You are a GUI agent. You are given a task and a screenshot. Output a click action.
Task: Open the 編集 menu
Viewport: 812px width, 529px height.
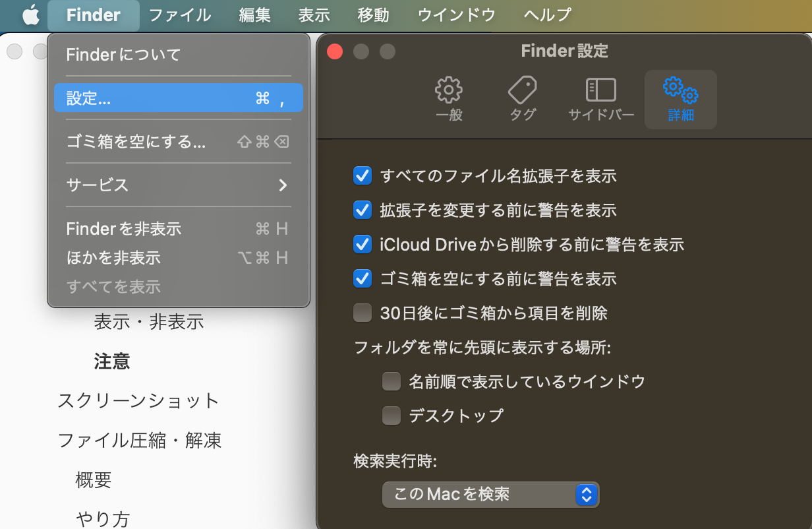click(254, 15)
